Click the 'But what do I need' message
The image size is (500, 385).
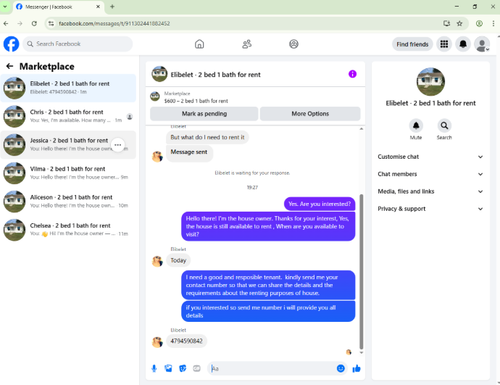207,137
